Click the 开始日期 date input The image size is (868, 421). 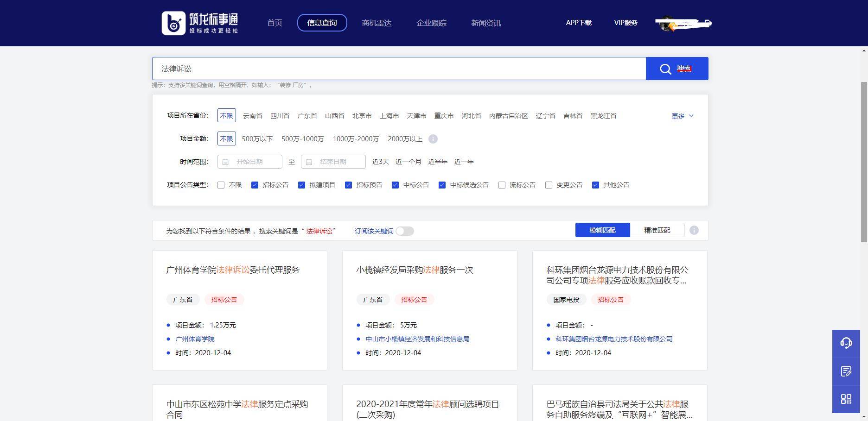click(249, 162)
